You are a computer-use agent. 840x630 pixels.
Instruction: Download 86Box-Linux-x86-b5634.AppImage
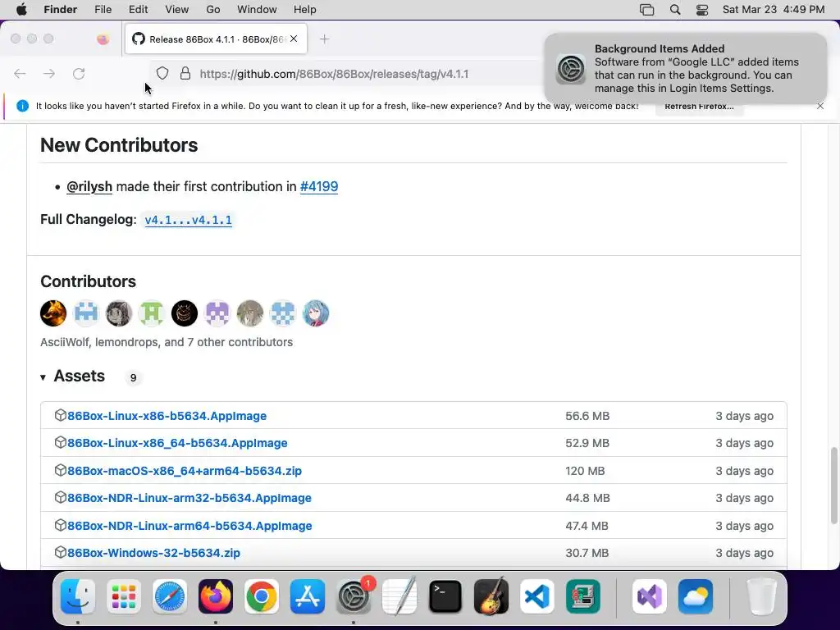pos(167,416)
